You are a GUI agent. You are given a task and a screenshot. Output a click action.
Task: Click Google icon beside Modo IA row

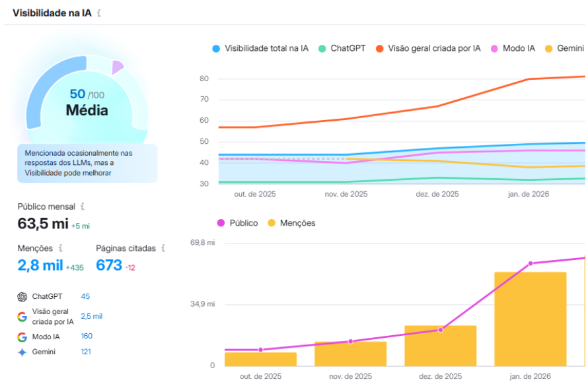22,337
